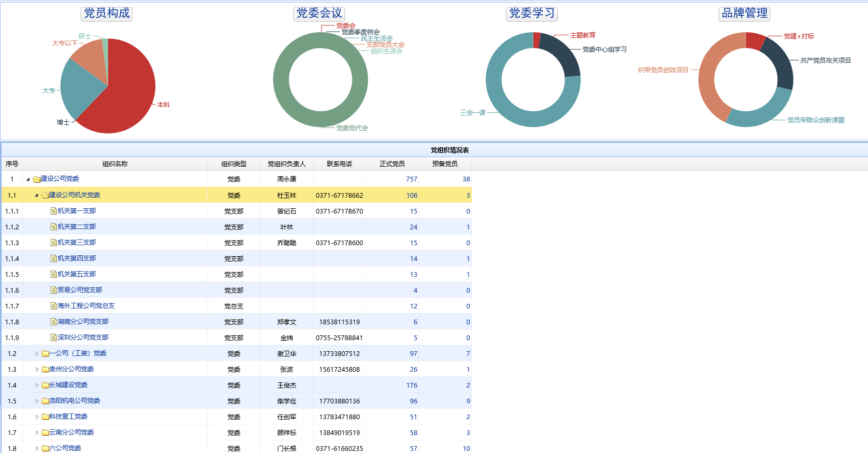
Task: Select 党总支 type cell
Action: point(234,306)
